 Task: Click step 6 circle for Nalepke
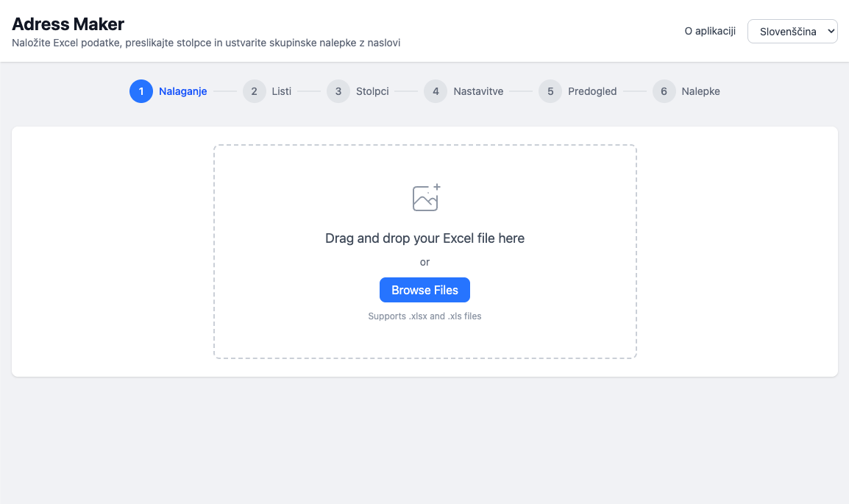coord(664,91)
